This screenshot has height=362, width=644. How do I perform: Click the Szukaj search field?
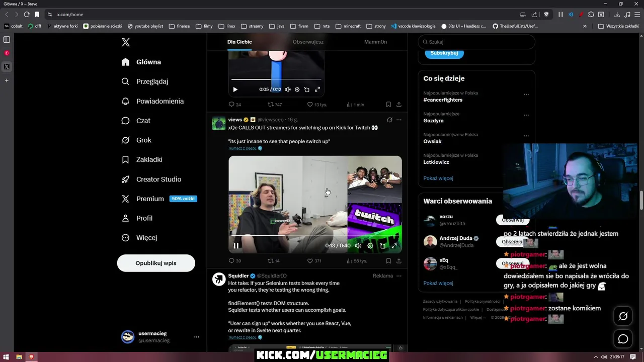coord(476,42)
